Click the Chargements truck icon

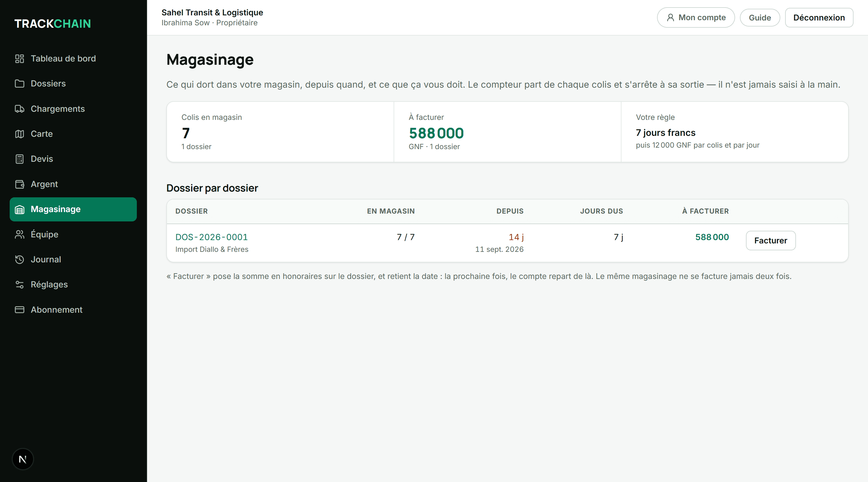click(x=20, y=109)
